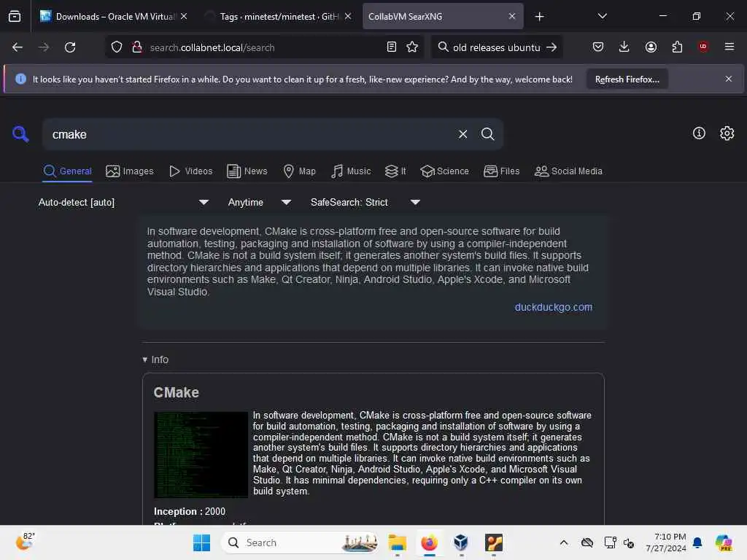
Task: Open the CMake terminal thumbnail image
Action: pos(201,454)
